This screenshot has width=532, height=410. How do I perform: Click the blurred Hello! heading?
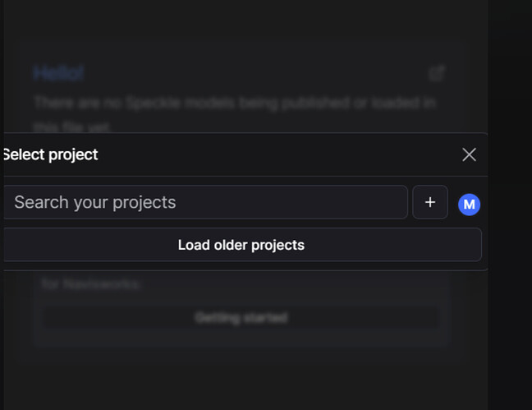(x=58, y=73)
